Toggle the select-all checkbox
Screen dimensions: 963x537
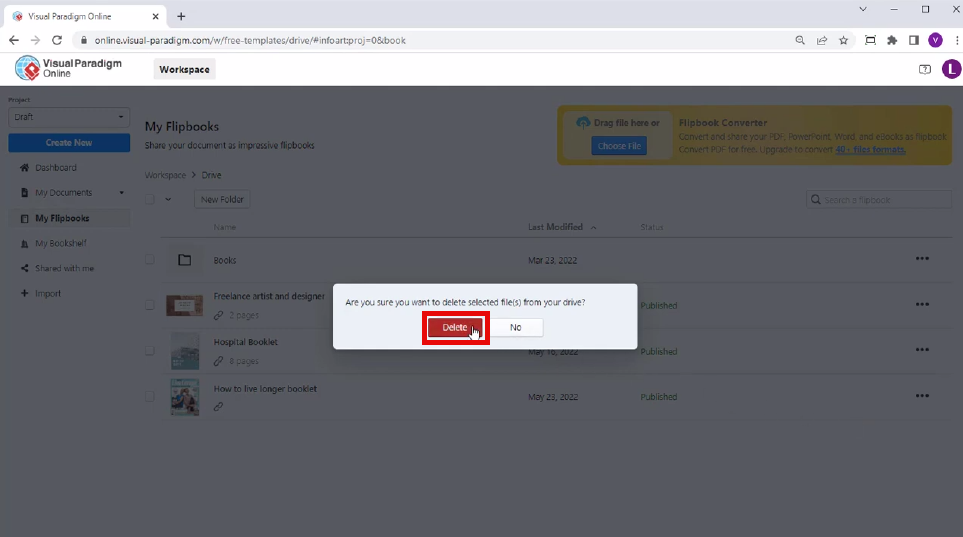tap(150, 199)
